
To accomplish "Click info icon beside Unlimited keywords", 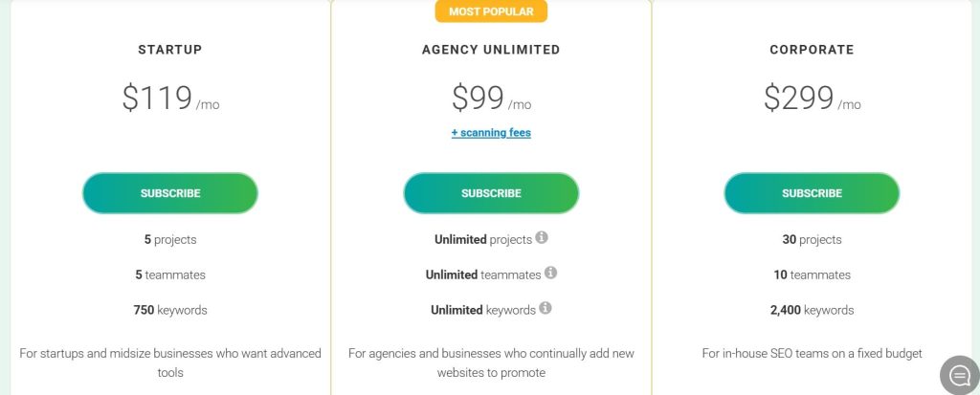I will [546, 308].
